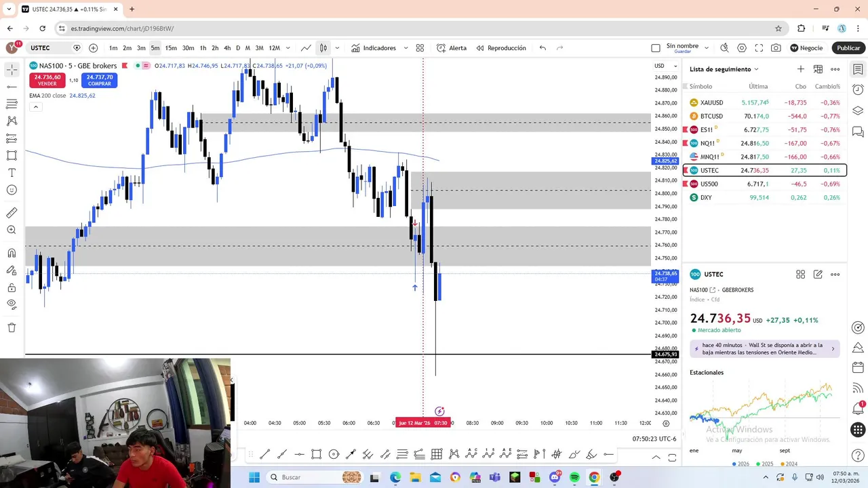This screenshot has height=488, width=868.
Task: Collapse bottom panel with up chevron
Action: pos(656,457)
